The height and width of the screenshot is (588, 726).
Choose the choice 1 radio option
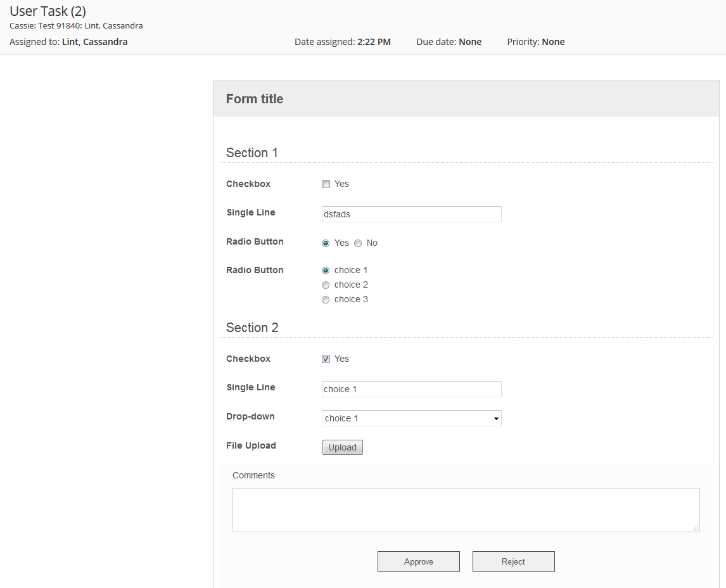[326, 271]
